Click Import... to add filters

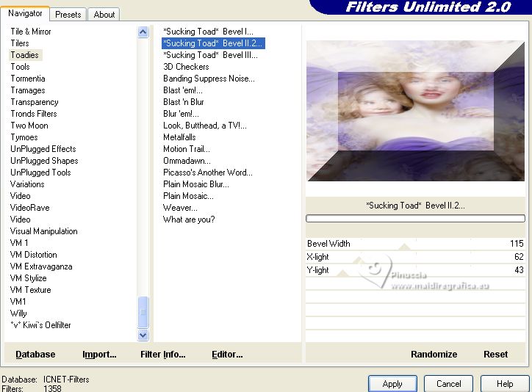tap(99, 355)
